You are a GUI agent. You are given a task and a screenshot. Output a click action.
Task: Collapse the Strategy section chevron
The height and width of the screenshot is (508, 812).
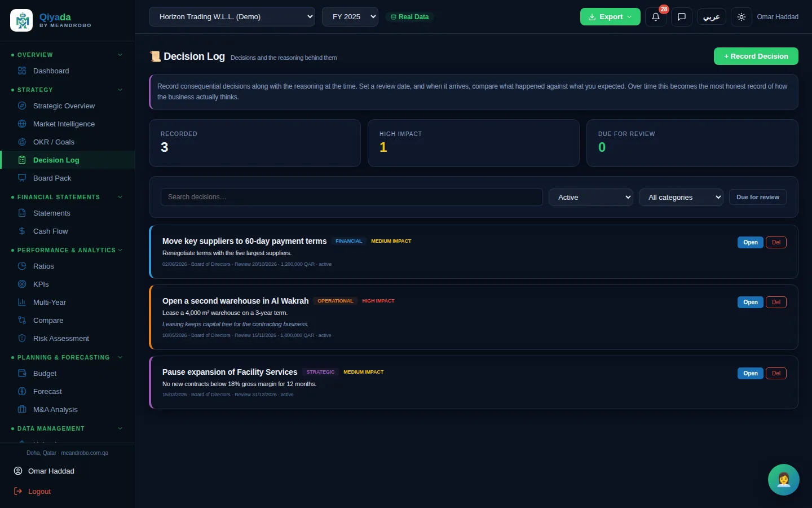coord(120,90)
